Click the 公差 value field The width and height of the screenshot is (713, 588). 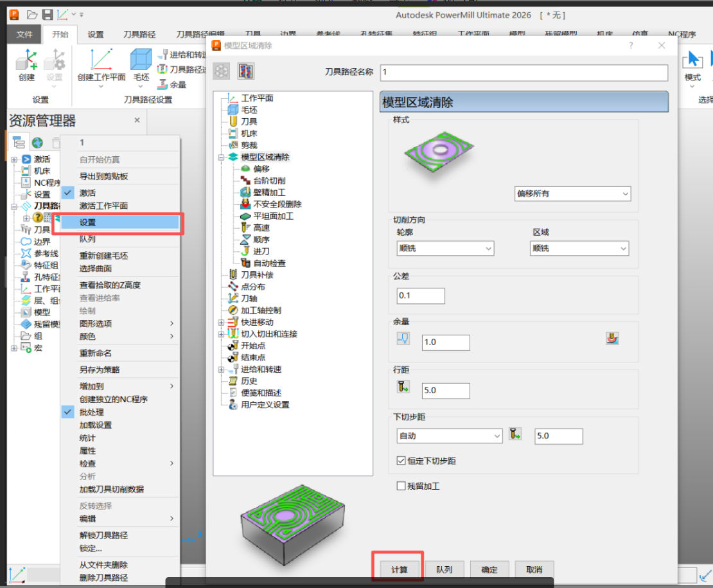[421, 296]
